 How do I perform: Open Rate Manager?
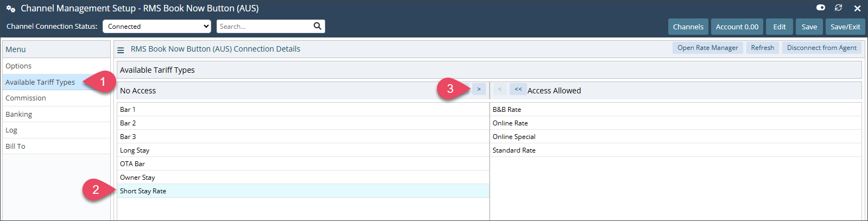coord(707,48)
